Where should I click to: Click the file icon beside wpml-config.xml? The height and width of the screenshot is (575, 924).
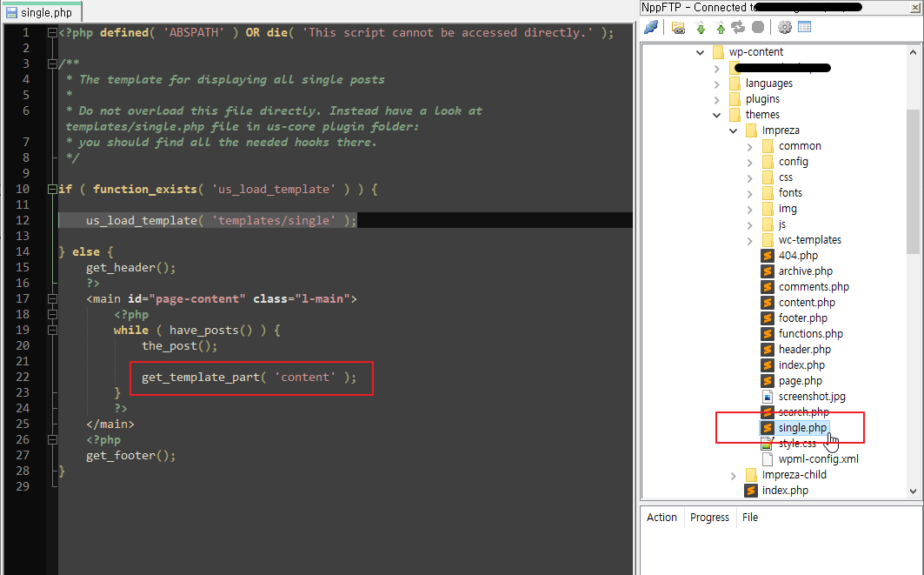click(x=767, y=458)
